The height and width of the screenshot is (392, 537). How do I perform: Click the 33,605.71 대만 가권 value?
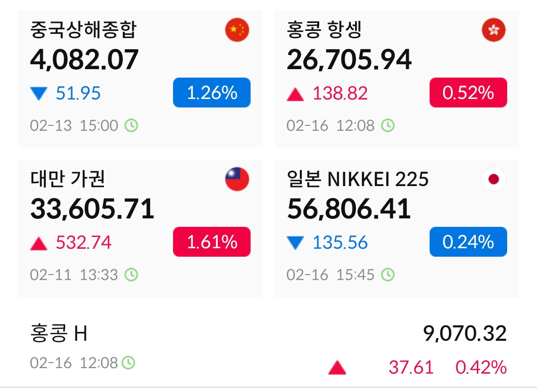point(92,208)
